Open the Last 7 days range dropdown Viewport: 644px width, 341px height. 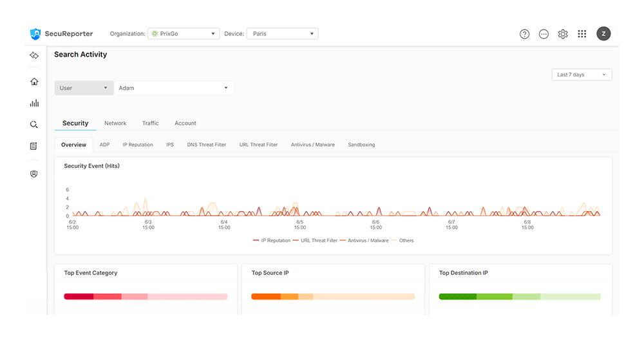point(582,75)
